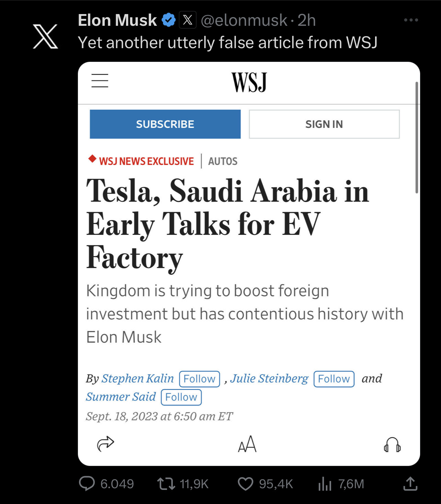
Task: Repost the tweet using the retweet icon
Action: [x=166, y=484]
